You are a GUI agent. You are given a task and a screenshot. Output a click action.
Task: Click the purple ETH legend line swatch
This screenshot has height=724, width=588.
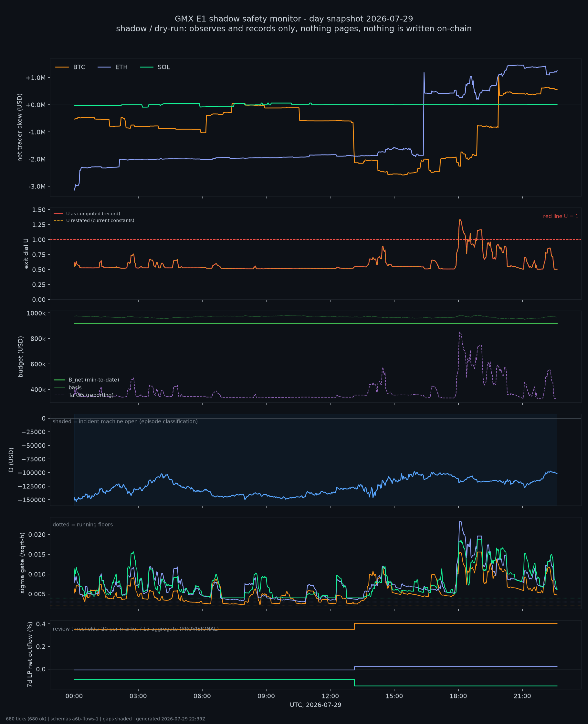tap(104, 67)
